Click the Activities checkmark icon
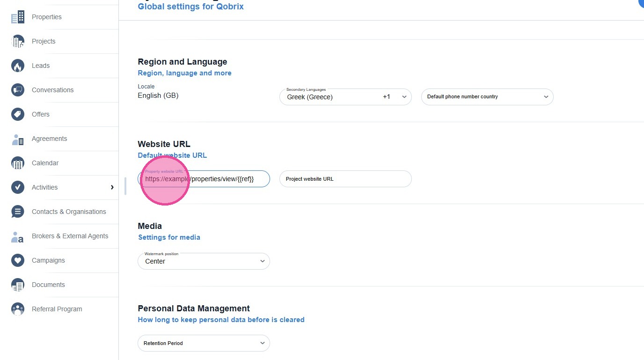This screenshot has width=644, height=360. (x=18, y=188)
